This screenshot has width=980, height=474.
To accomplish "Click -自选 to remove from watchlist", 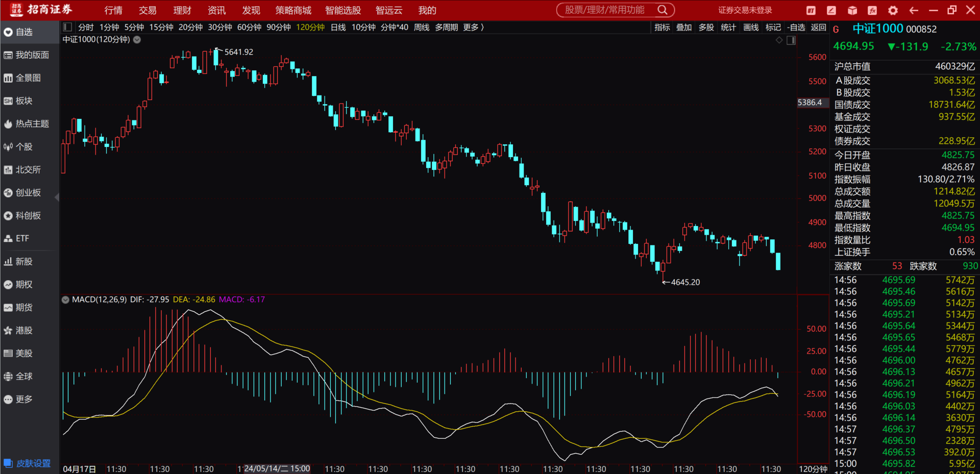I will (796, 27).
